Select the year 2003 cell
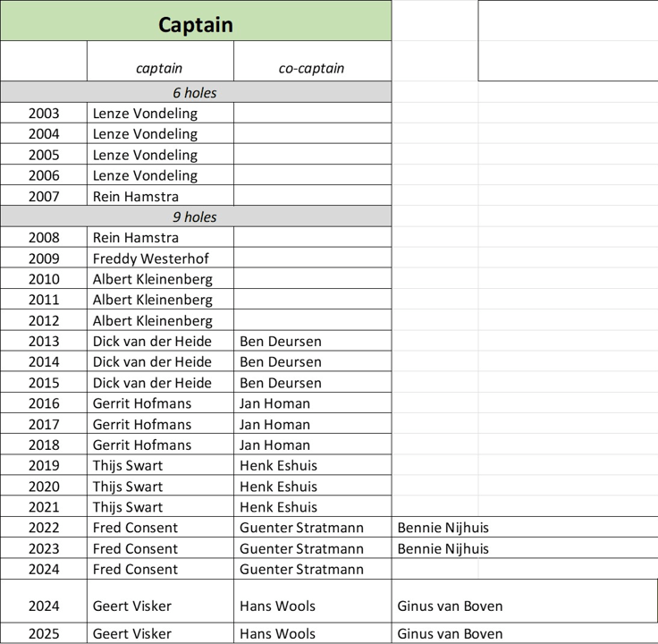Viewport: 658px width, 644px height. pyautogui.click(x=44, y=114)
